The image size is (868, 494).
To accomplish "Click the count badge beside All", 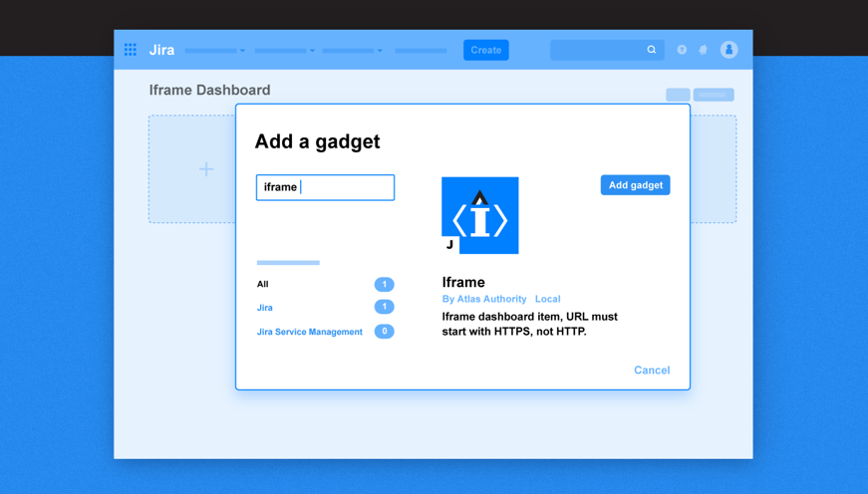I will 385,284.
